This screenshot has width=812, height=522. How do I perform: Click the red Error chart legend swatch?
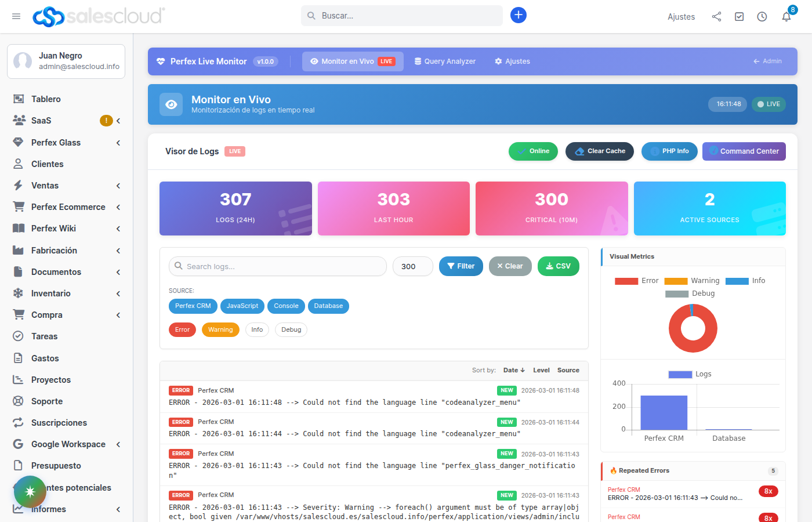point(626,281)
